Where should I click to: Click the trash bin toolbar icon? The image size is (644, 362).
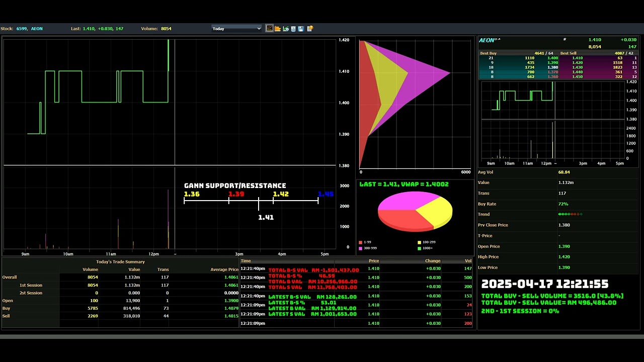[x=293, y=29]
